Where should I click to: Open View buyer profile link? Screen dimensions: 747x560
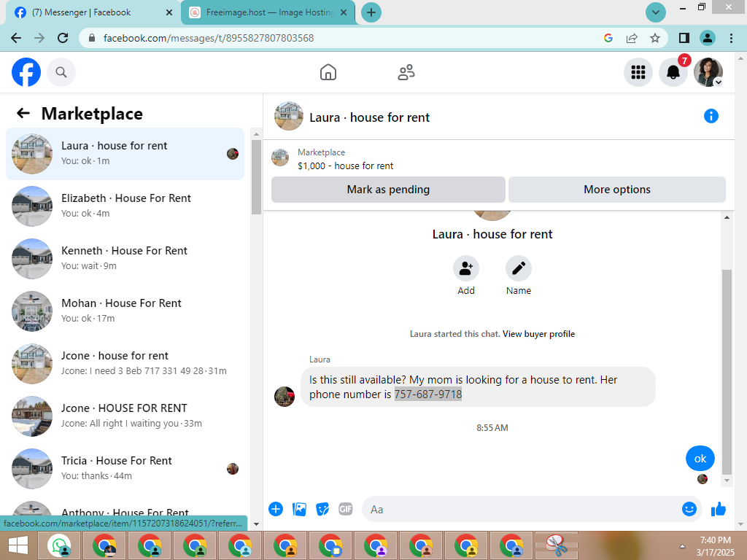pyautogui.click(x=538, y=334)
